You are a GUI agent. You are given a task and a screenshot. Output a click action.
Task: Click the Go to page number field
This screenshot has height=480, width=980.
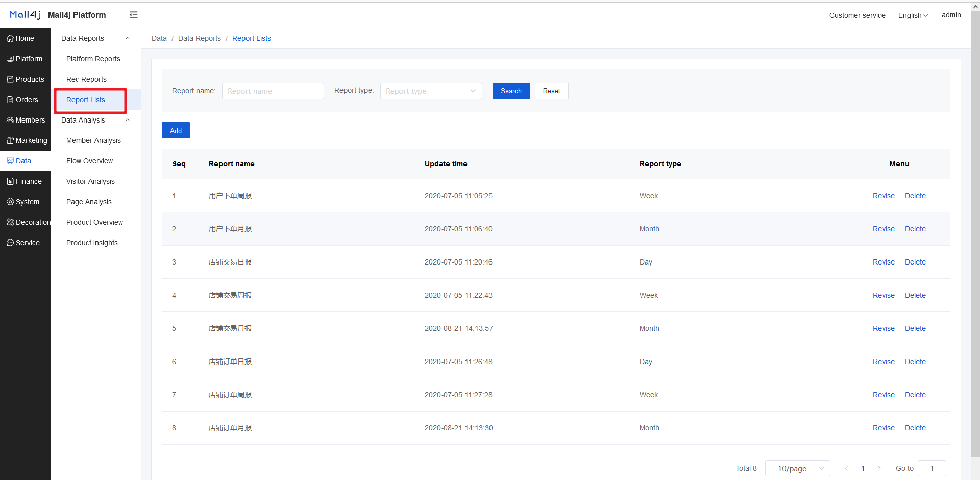point(932,468)
